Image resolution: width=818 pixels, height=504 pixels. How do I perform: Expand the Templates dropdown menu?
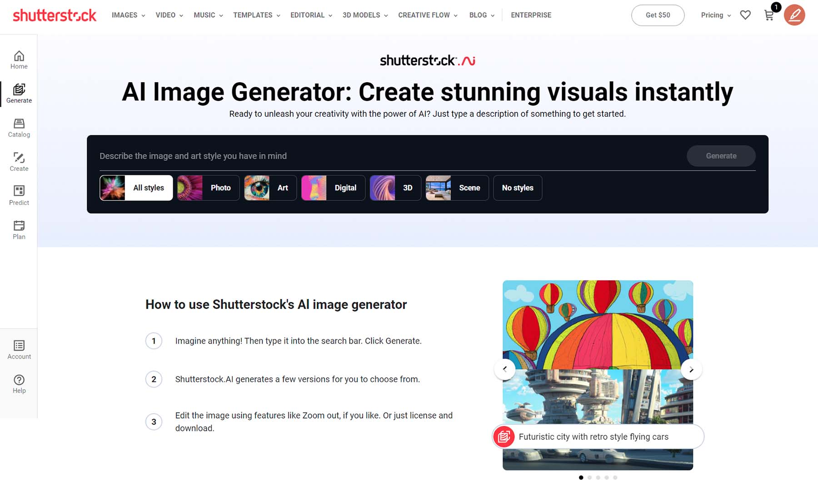click(x=257, y=15)
